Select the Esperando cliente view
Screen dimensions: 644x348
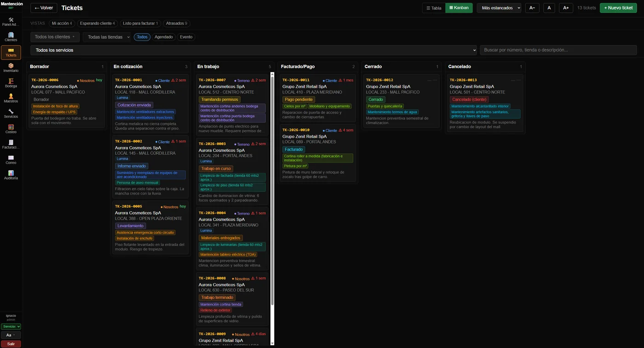pos(98,23)
